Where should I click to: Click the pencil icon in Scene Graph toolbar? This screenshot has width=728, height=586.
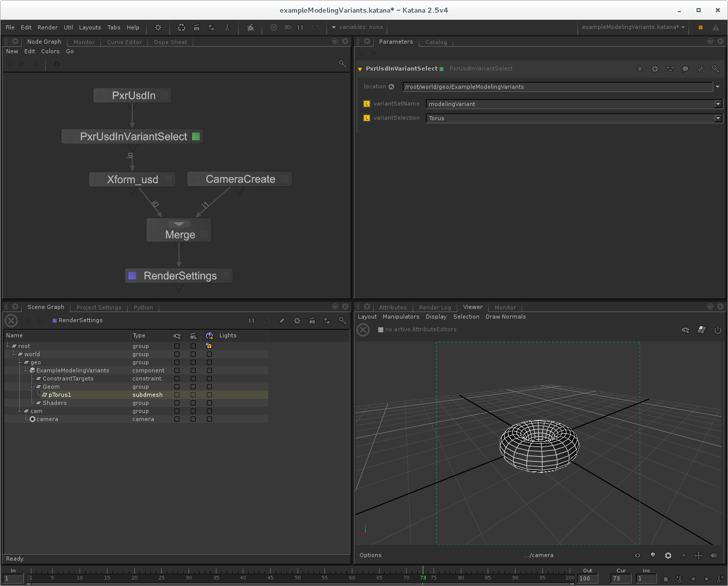tap(282, 321)
